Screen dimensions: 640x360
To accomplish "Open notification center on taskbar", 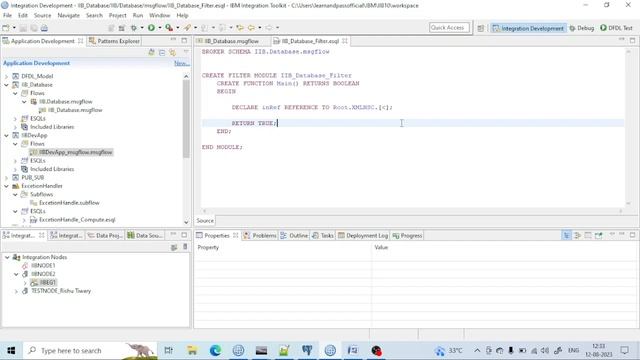I will pos(624,350).
